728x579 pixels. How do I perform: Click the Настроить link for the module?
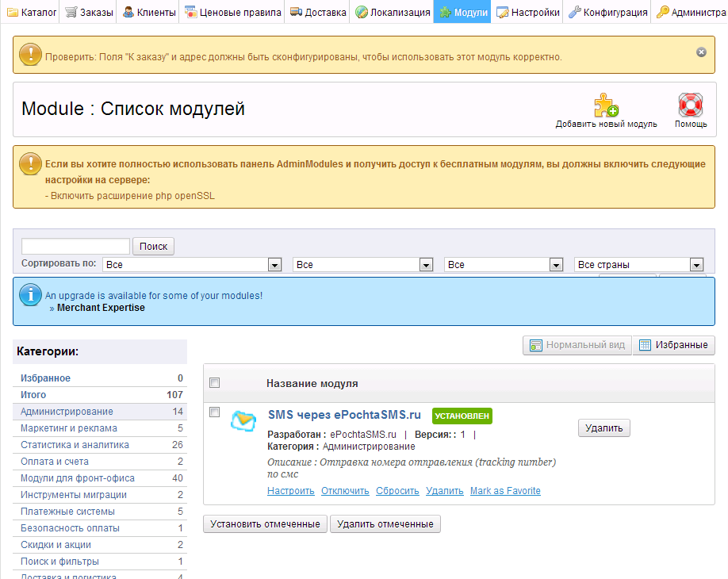[290, 491]
